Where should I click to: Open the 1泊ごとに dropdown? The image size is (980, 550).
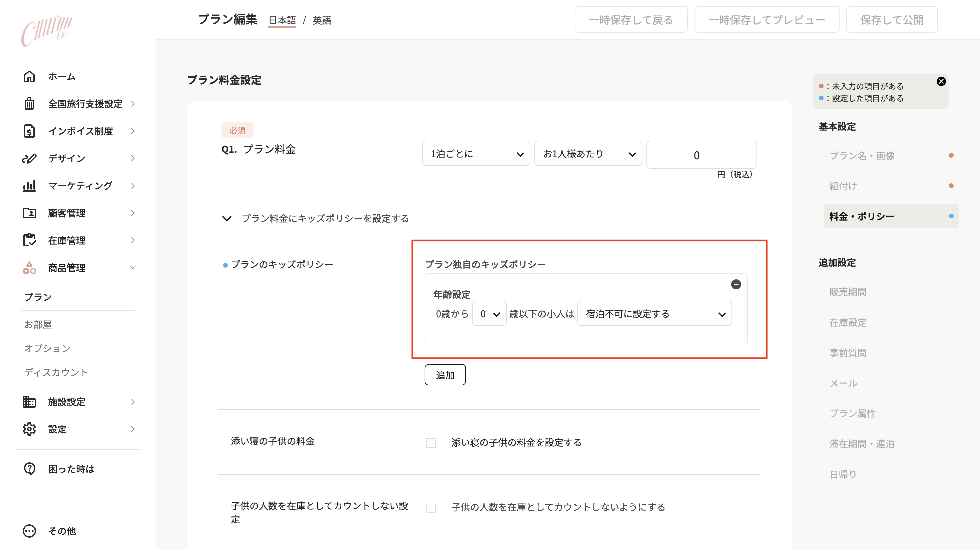click(476, 154)
